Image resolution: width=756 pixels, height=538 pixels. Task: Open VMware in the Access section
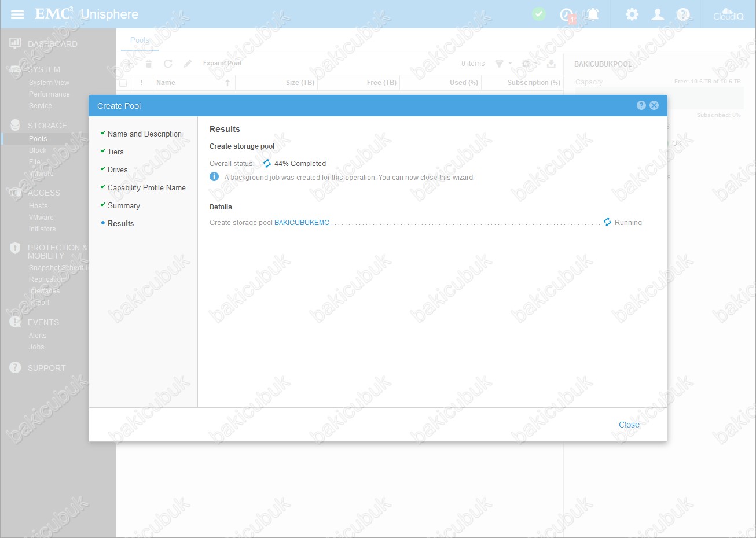tap(41, 218)
